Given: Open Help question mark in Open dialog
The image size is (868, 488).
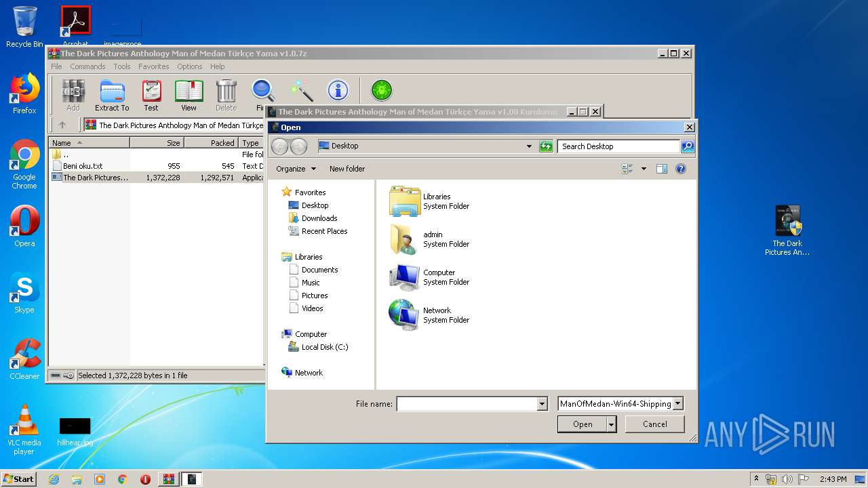Looking at the screenshot, I should [681, 169].
